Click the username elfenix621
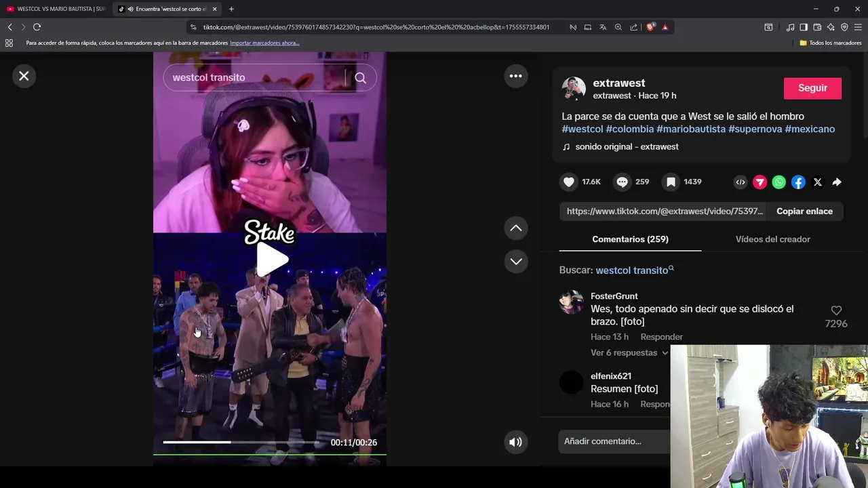Viewport: 868px width, 488px height. 611,376
